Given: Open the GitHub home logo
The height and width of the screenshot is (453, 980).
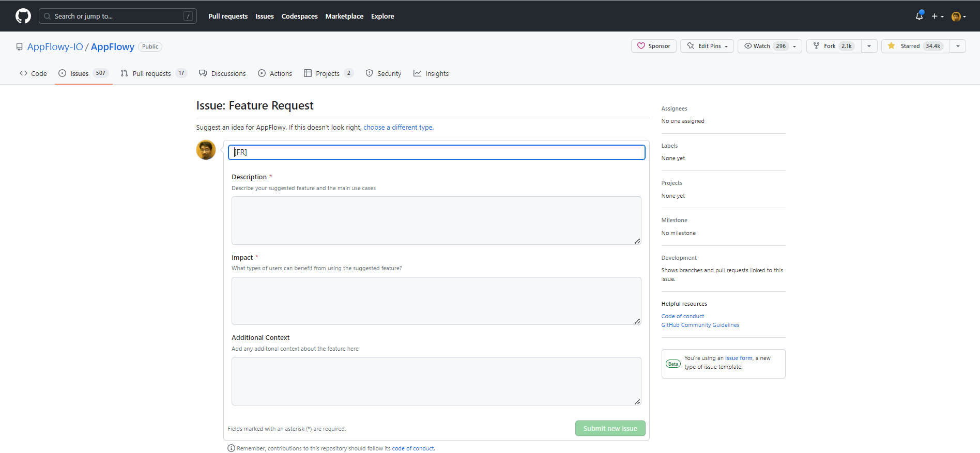Looking at the screenshot, I should click(23, 16).
